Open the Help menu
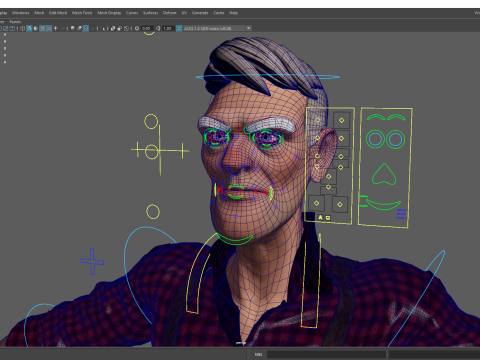Viewport: 480px width, 360px height. click(x=233, y=13)
